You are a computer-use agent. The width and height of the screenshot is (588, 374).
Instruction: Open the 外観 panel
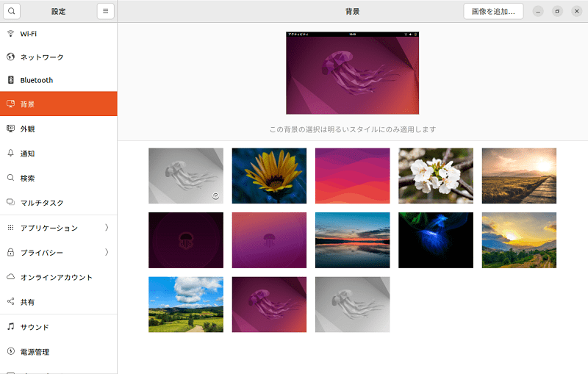59,129
